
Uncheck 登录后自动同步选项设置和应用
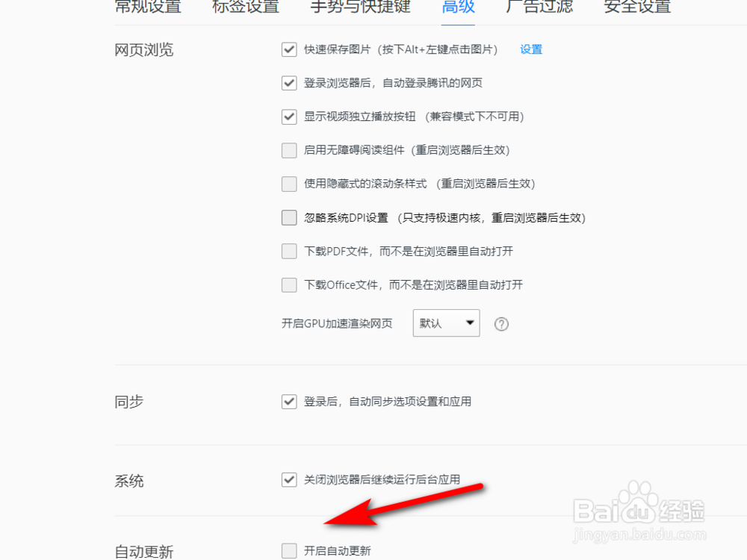click(289, 402)
